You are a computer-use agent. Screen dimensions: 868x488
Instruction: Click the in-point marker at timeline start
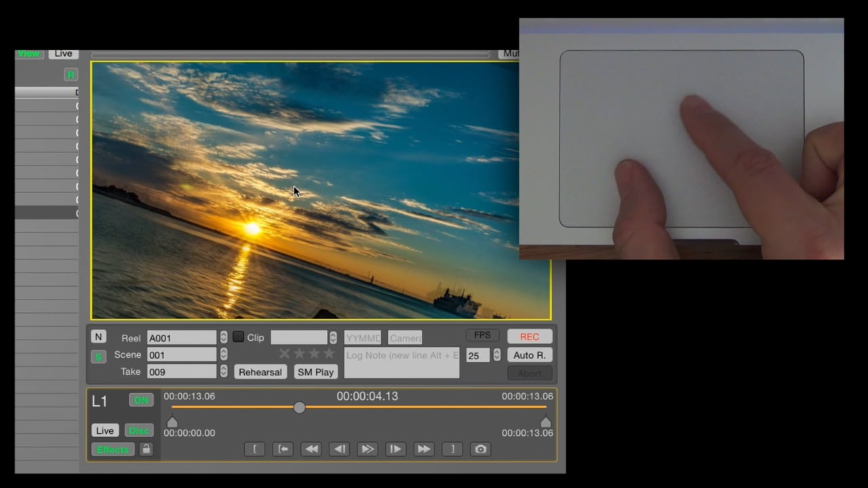pyautogui.click(x=172, y=422)
